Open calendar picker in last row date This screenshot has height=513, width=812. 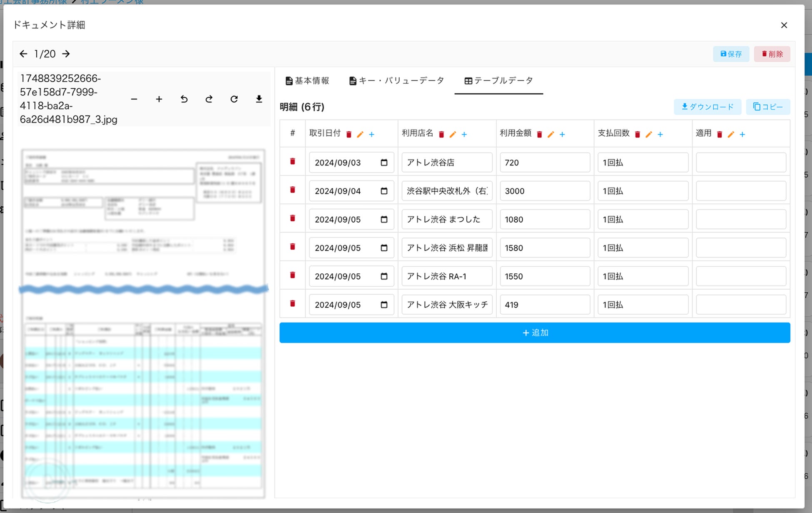[x=384, y=305]
